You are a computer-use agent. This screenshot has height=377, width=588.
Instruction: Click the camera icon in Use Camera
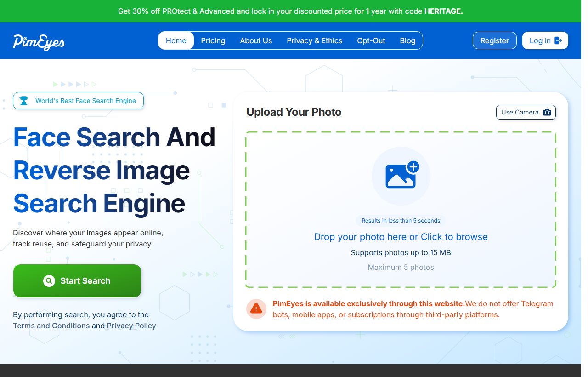click(547, 112)
